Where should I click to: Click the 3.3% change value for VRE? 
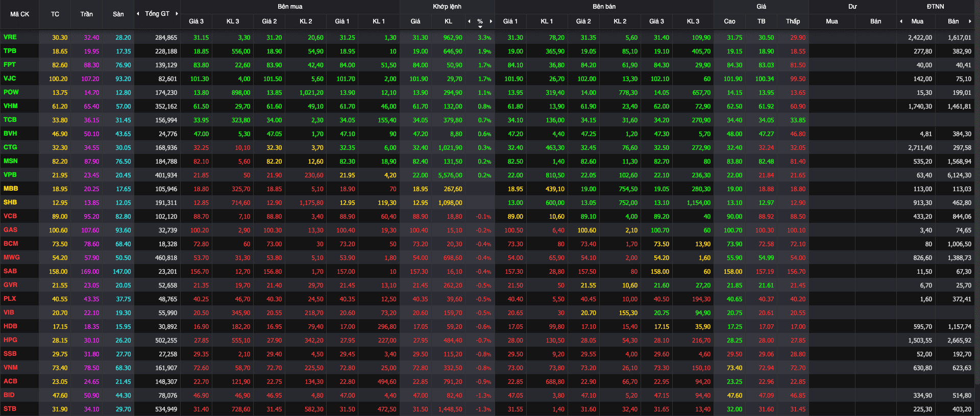484,38
